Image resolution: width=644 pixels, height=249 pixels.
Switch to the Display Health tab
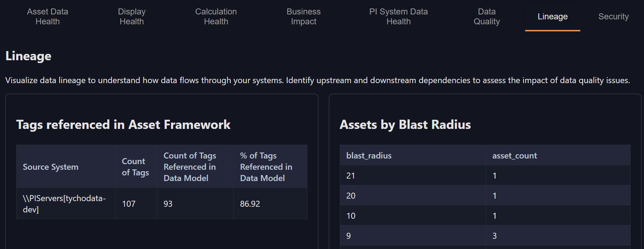click(x=132, y=17)
